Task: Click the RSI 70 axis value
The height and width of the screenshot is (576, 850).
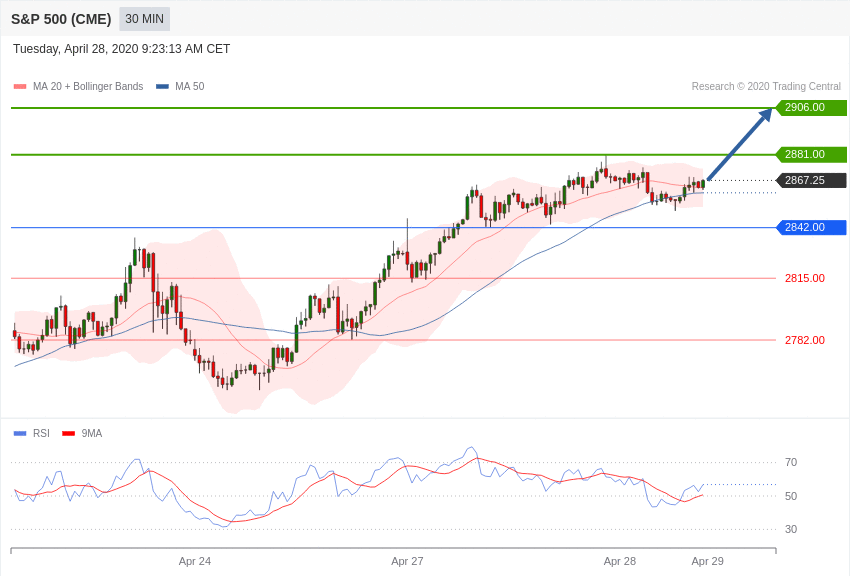Action: 791,462
